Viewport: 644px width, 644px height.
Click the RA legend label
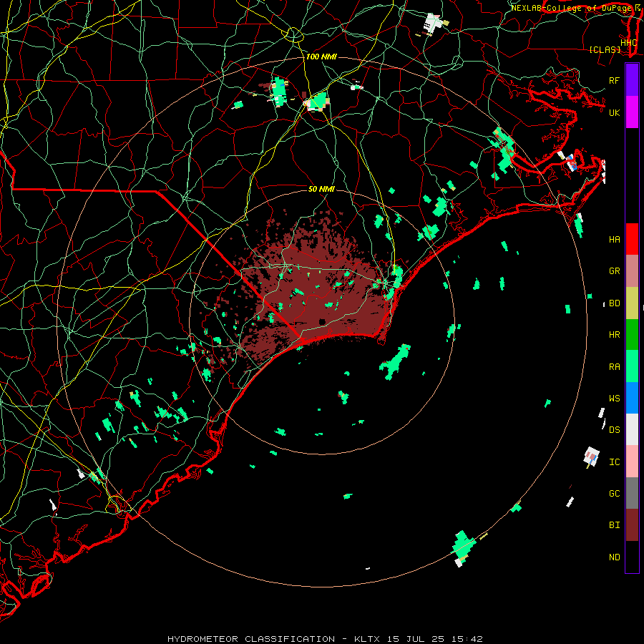tap(614, 367)
